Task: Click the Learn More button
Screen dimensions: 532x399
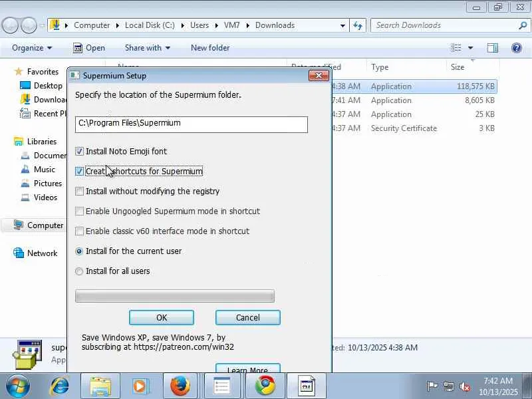Action: click(248, 368)
